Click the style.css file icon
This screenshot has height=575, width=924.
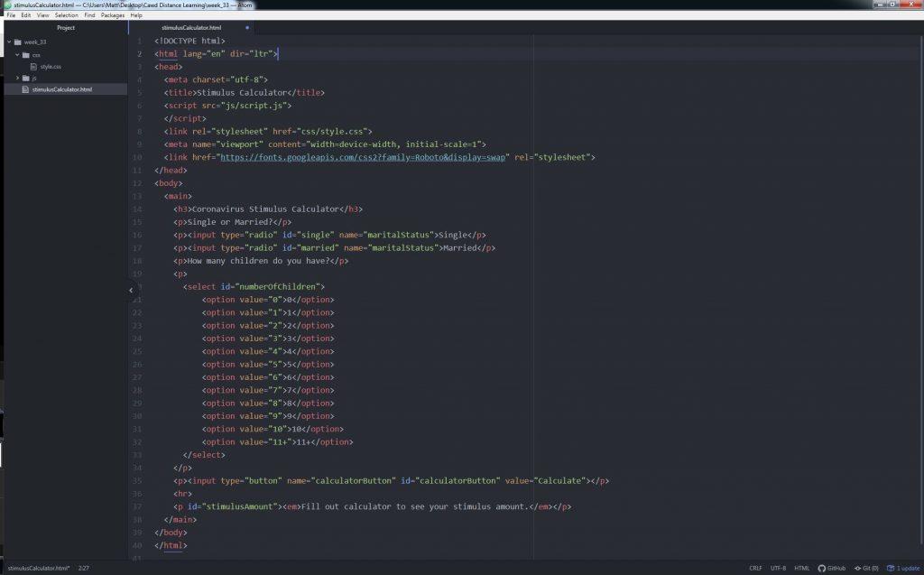(x=33, y=67)
